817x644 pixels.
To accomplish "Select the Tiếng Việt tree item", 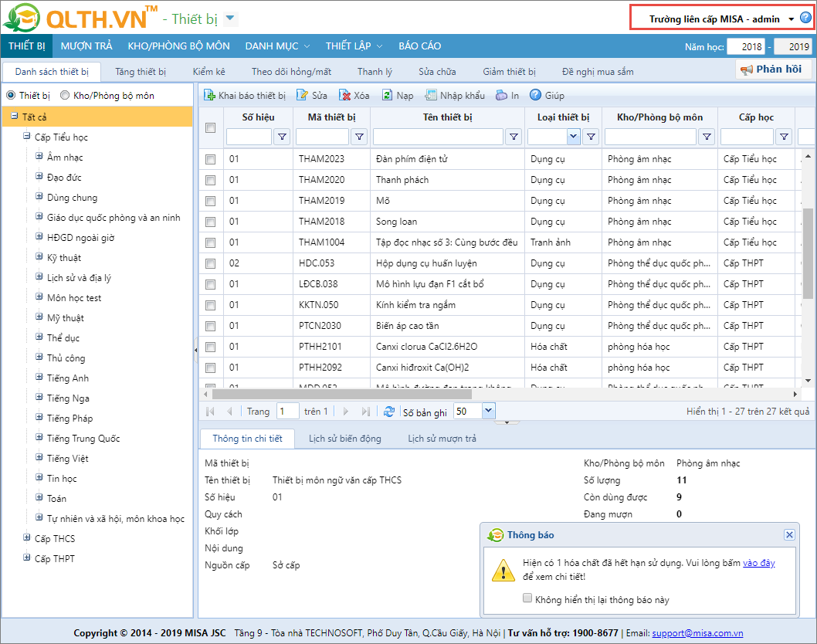I will tap(68, 458).
